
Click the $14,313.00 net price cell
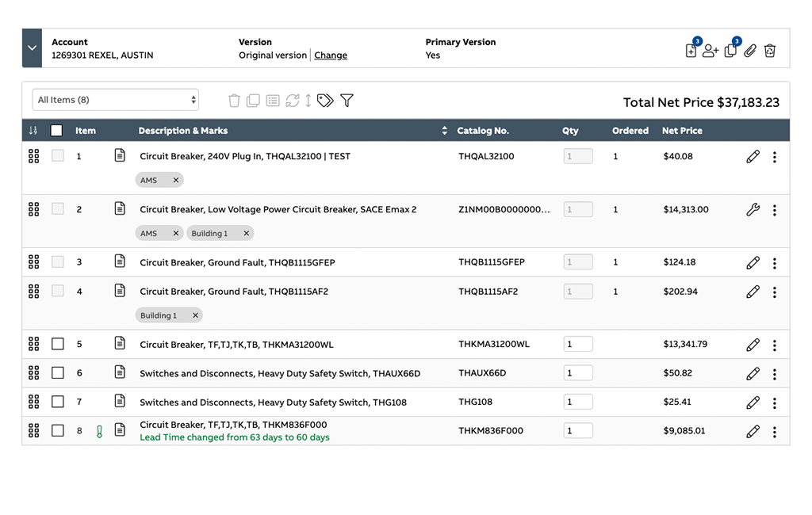686,210
